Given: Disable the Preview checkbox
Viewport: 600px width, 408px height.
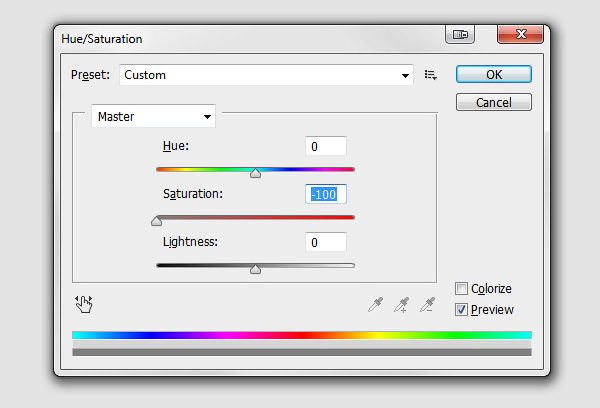Looking at the screenshot, I should point(461,310).
